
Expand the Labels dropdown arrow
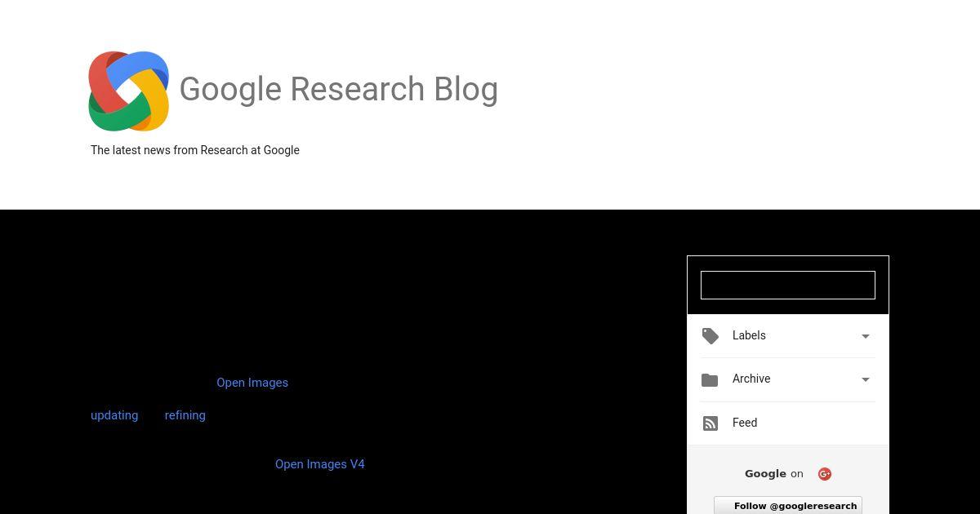[x=866, y=336]
